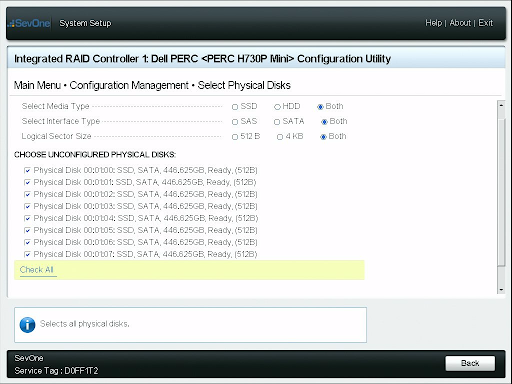512x384 pixels.
Task: Click the System Setup title text
Action: [85, 23]
